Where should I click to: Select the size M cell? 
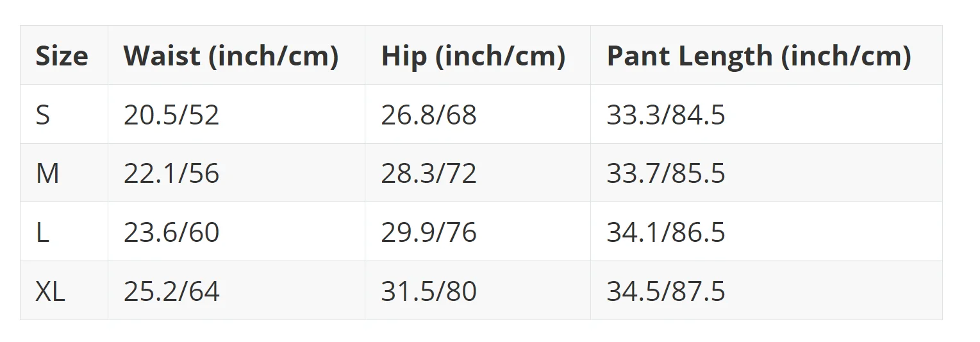click(x=47, y=174)
